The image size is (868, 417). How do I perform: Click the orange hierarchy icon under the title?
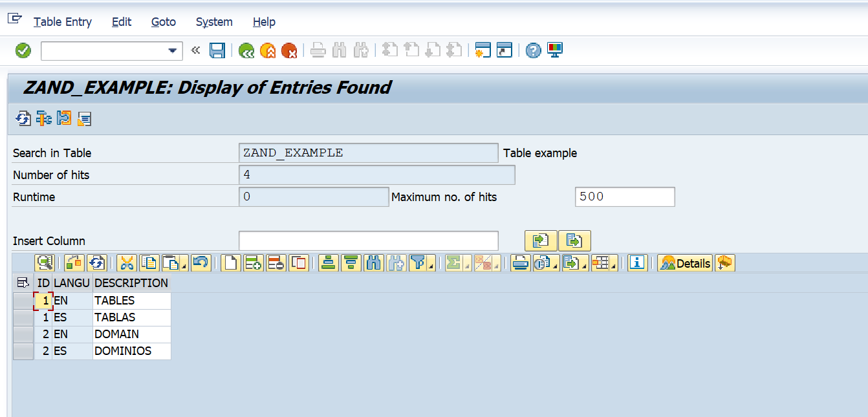point(43,118)
